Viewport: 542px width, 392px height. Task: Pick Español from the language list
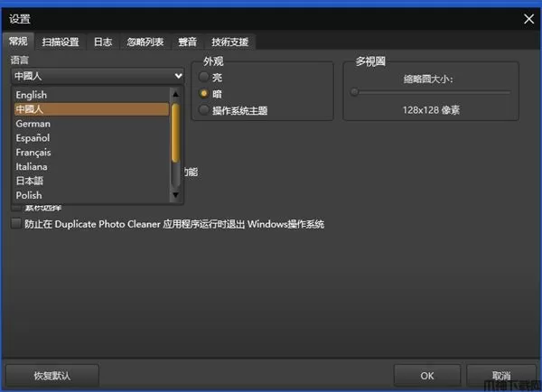(x=33, y=138)
